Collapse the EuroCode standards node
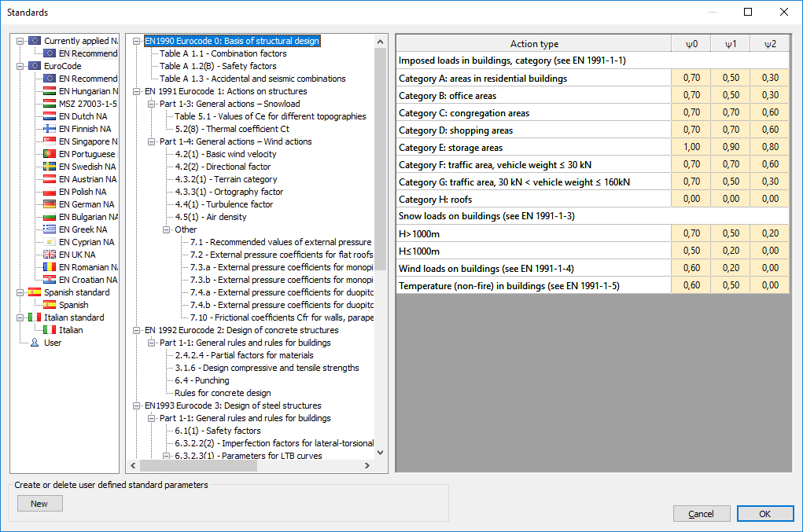The height and width of the screenshot is (532, 803). click(20, 66)
